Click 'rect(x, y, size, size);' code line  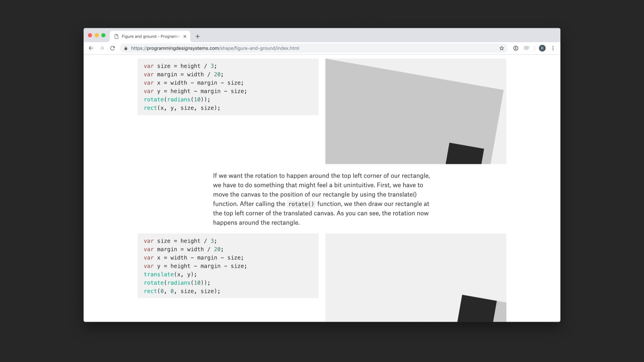coord(182,108)
